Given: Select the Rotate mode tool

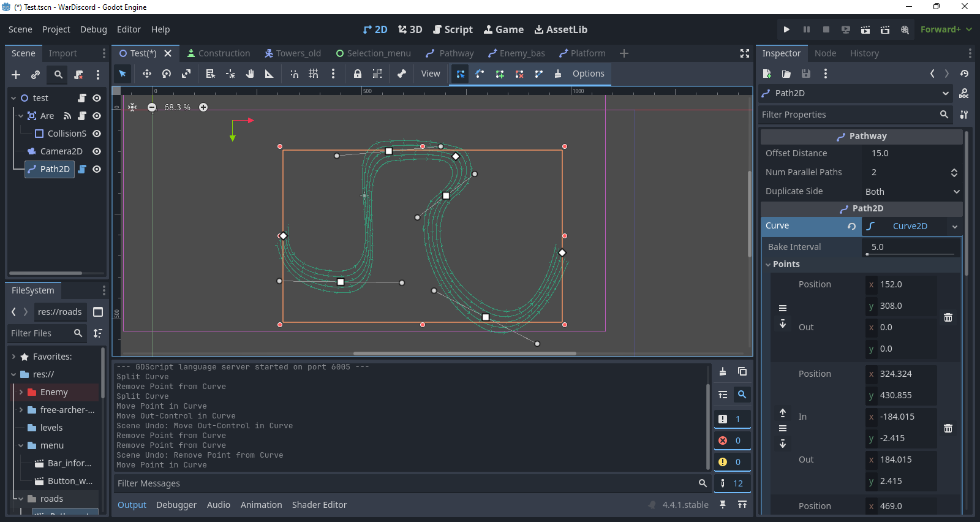Looking at the screenshot, I should click(x=166, y=74).
